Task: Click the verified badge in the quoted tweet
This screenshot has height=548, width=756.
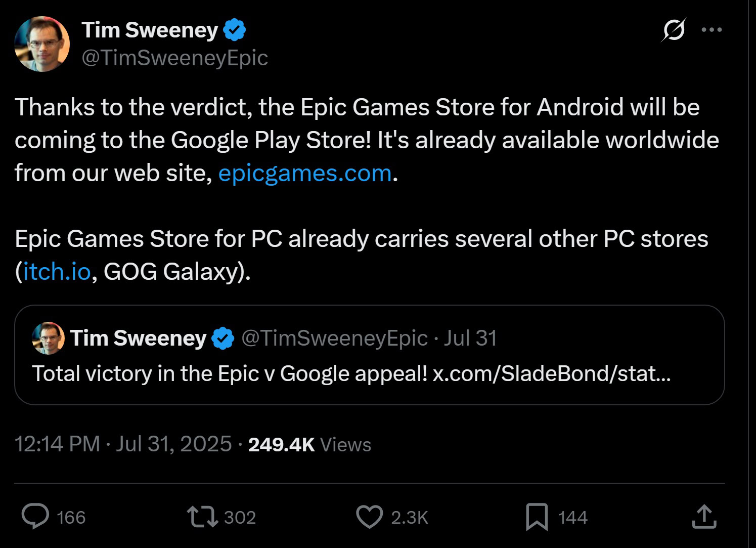Action: (x=223, y=338)
